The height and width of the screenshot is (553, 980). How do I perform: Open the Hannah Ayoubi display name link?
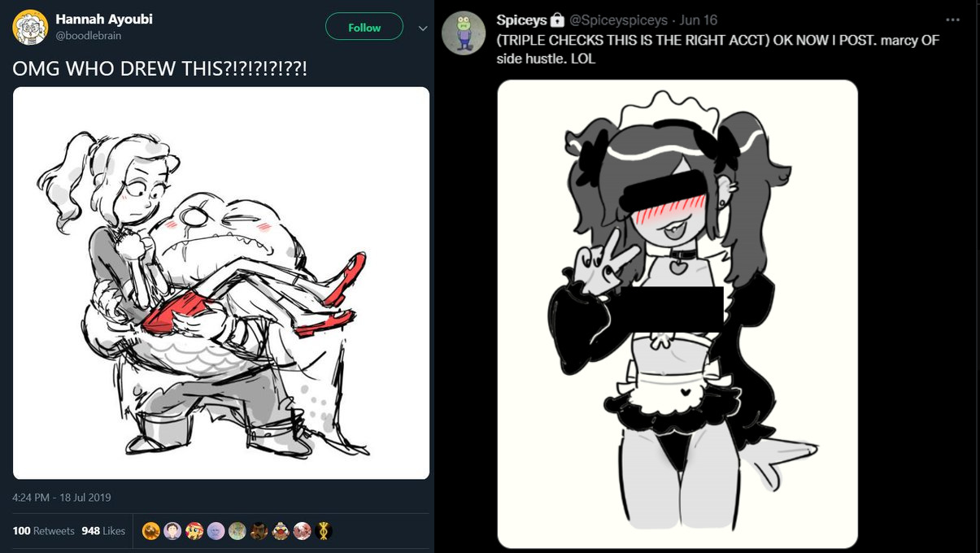104,19
